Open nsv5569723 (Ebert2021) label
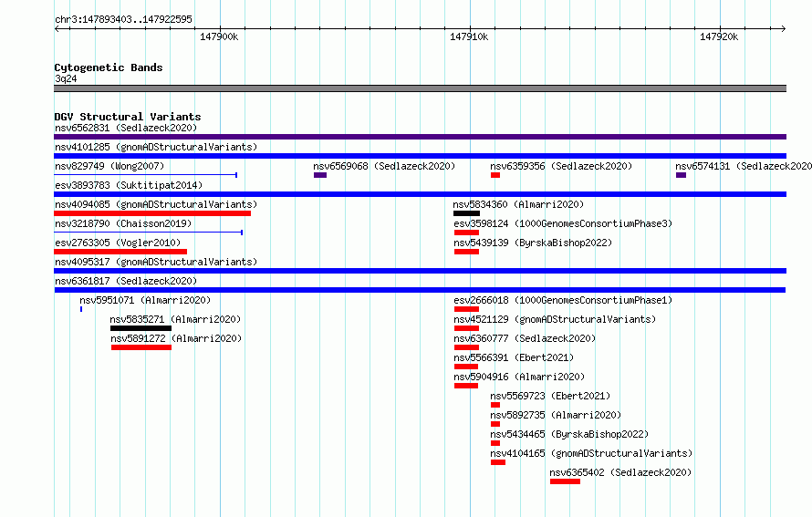Viewport: 812px width, 517px height. coord(550,396)
